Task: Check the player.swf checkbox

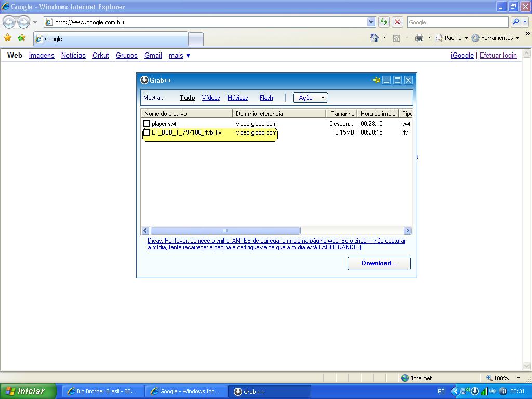Action: 147,123
